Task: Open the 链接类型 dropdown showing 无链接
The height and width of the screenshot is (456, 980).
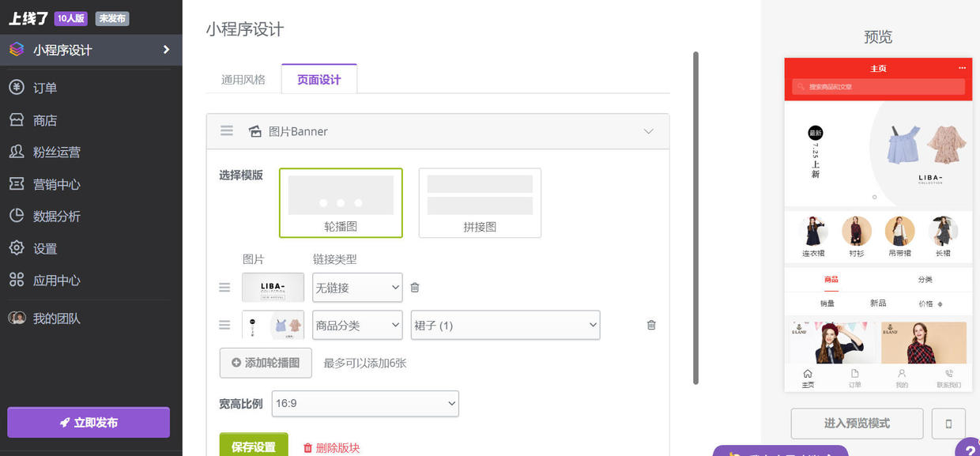Action: (357, 288)
